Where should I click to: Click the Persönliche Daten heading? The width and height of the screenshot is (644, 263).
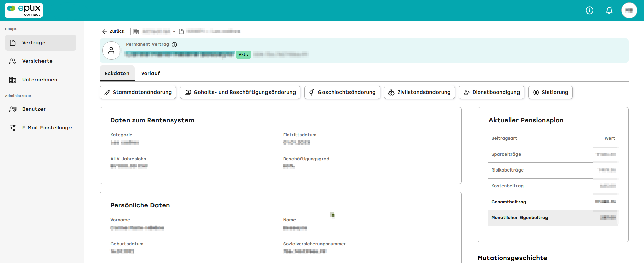[x=140, y=205]
